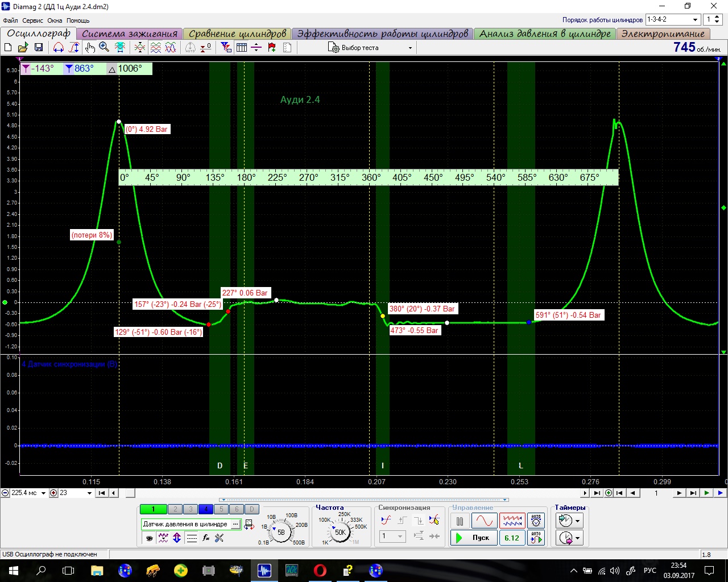This screenshot has height=582, width=728.
Task: Click the New file icon in the toolbar
Action: tap(8, 47)
